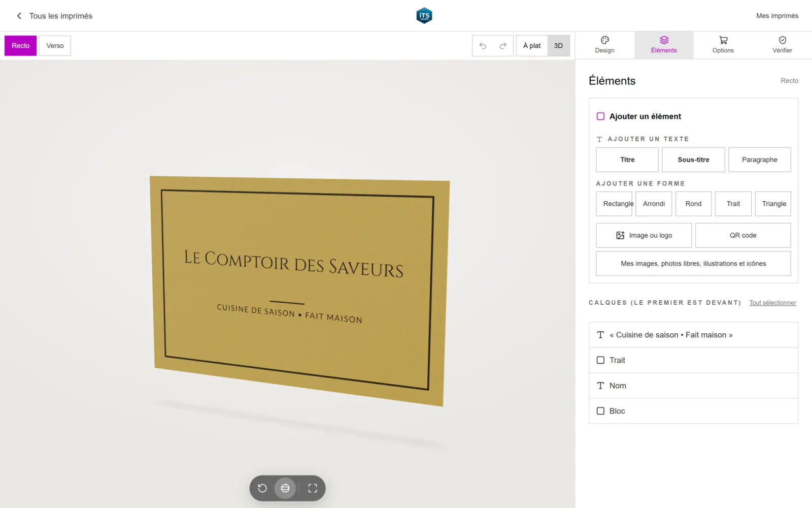812x508 pixels.
Task: Click the Bloc layer shape icon
Action: [600, 411]
